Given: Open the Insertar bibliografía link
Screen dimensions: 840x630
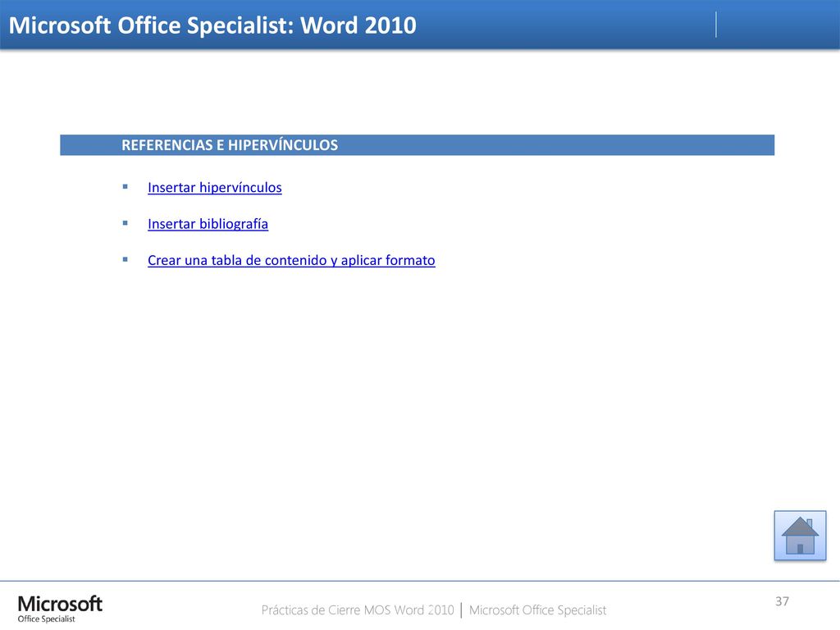Looking at the screenshot, I should [x=208, y=224].
